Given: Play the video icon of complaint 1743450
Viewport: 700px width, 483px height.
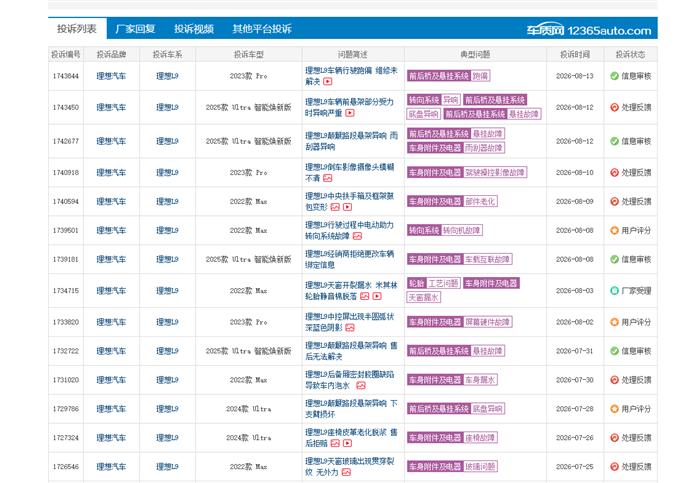Looking at the screenshot, I should (350, 113).
